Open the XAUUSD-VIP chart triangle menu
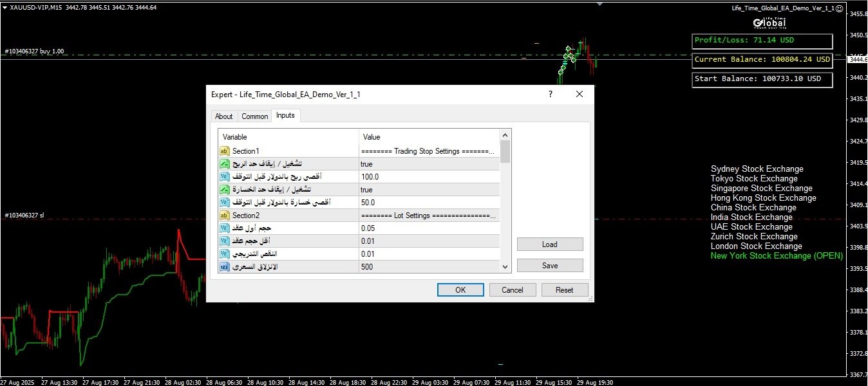 [5, 8]
